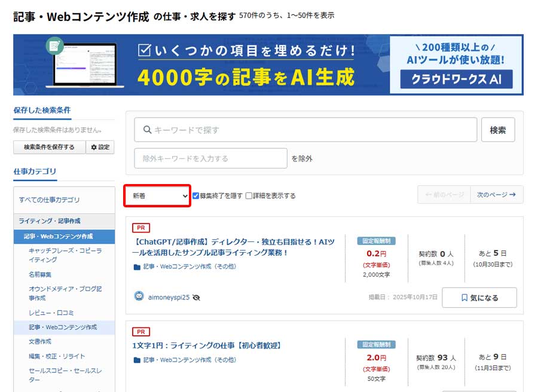Open the 新着 sort order dropdown
Screen dimensions: 538x392
157,195
